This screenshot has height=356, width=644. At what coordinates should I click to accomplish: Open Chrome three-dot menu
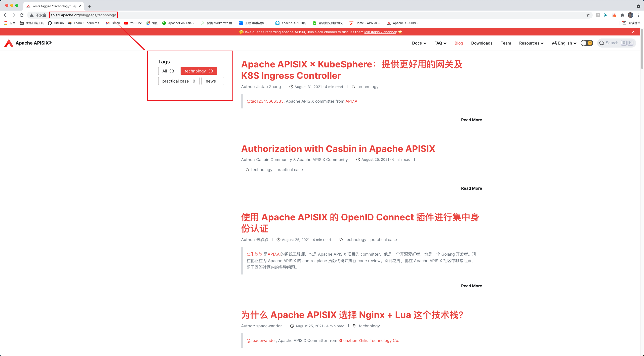(x=638, y=15)
